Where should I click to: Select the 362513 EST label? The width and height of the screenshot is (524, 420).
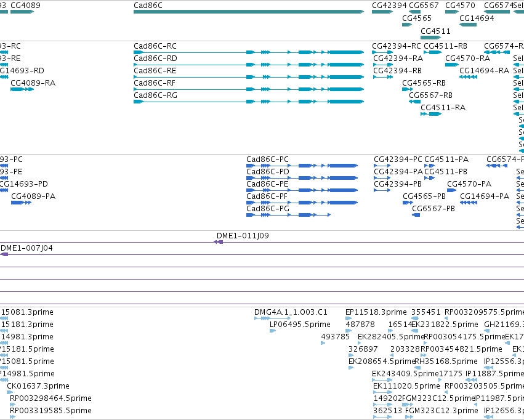(388, 411)
